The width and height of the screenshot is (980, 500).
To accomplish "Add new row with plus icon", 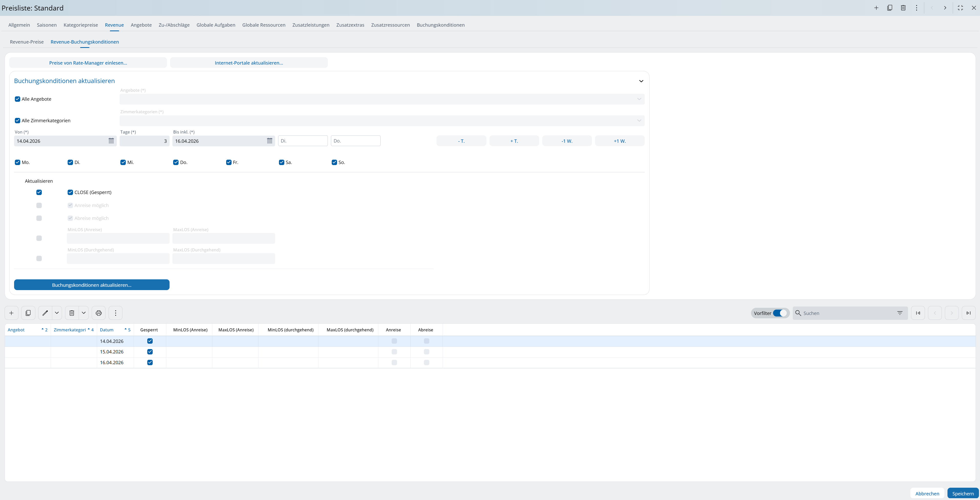I will [12, 313].
